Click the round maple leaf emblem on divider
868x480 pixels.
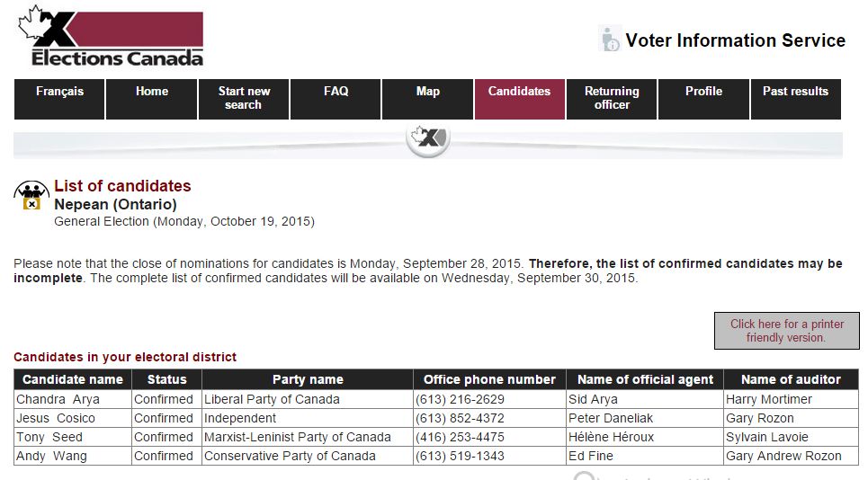pos(428,138)
